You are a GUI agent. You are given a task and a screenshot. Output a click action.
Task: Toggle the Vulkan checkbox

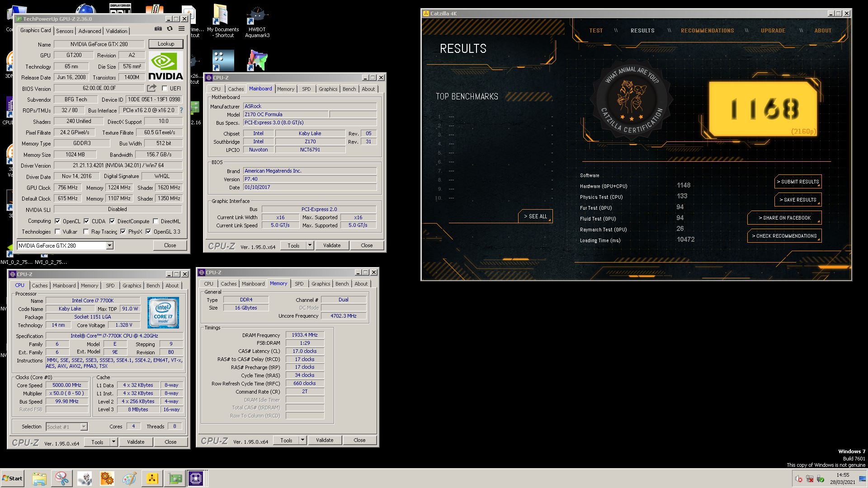[57, 232]
